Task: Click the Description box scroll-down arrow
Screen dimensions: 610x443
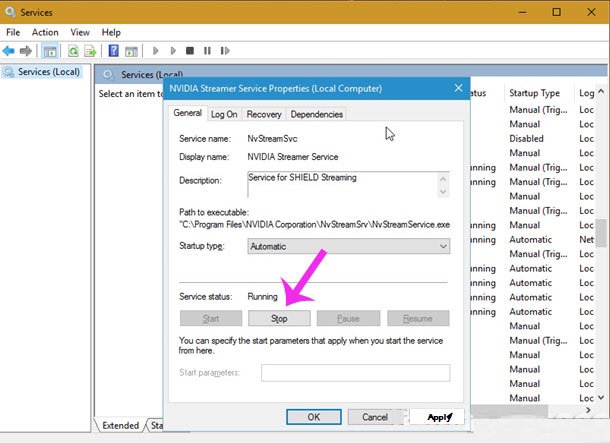Action: [x=444, y=191]
